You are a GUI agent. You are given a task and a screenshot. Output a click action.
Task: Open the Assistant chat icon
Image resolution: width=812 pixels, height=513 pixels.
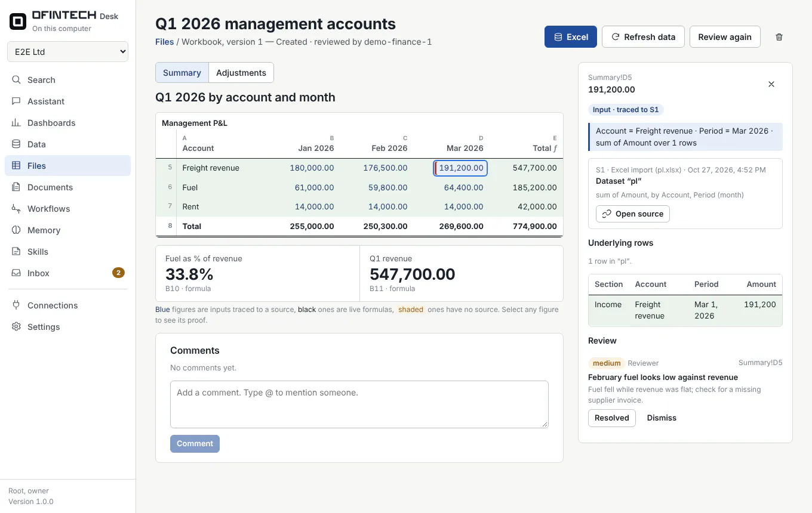coord(16,101)
